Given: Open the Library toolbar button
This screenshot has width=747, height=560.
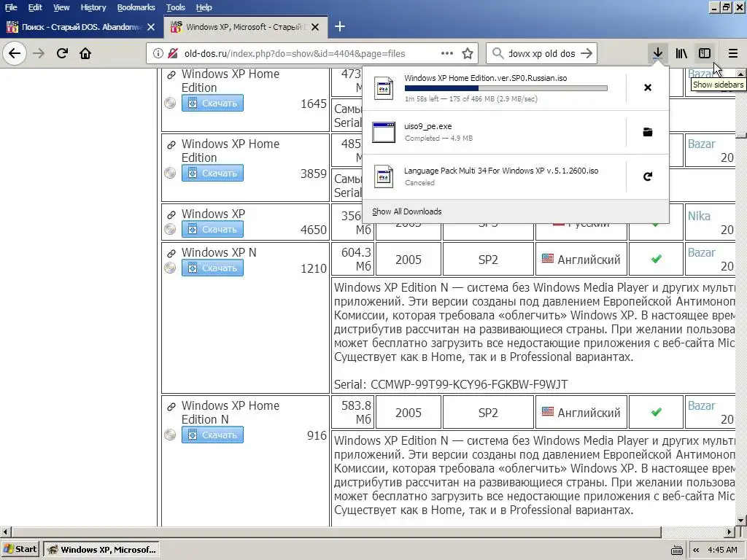Looking at the screenshot, I should [681, 53].
